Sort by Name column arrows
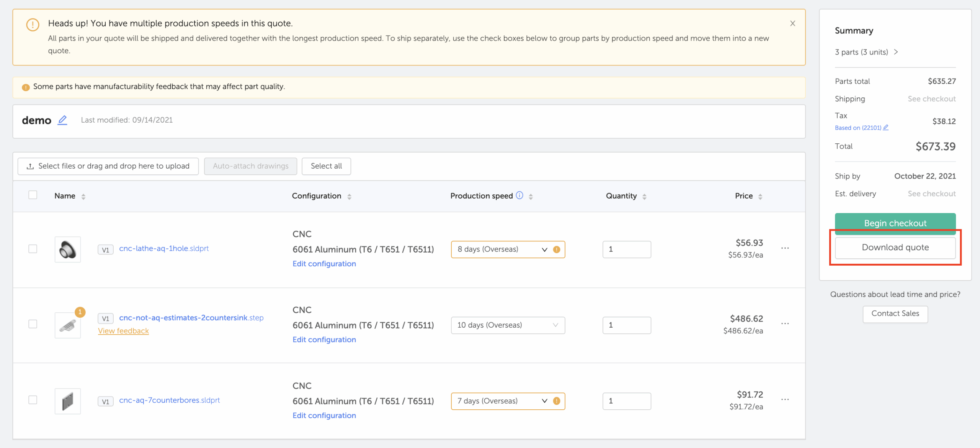The height and width of the screenshot is (448, 980). point(83,197)
